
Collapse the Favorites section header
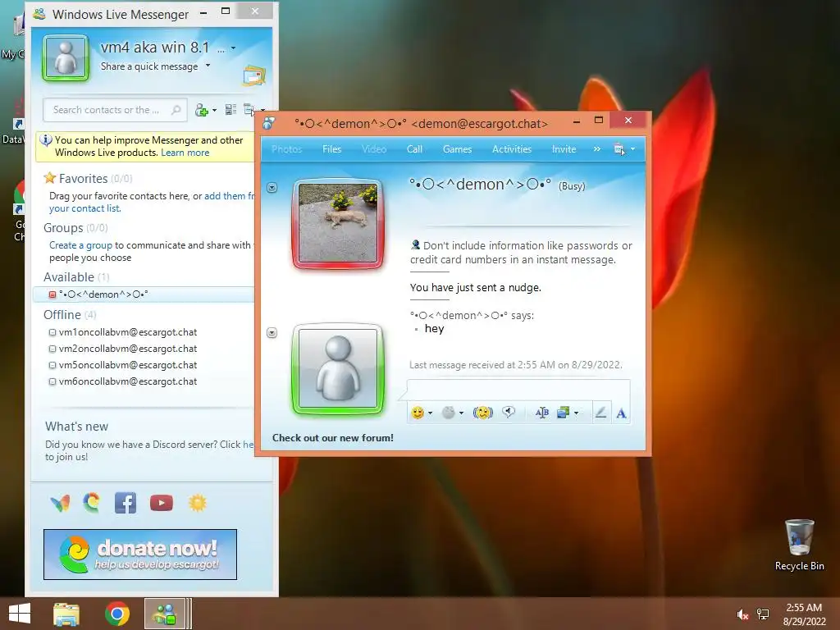pyautogui.click(x=83, y=178)
